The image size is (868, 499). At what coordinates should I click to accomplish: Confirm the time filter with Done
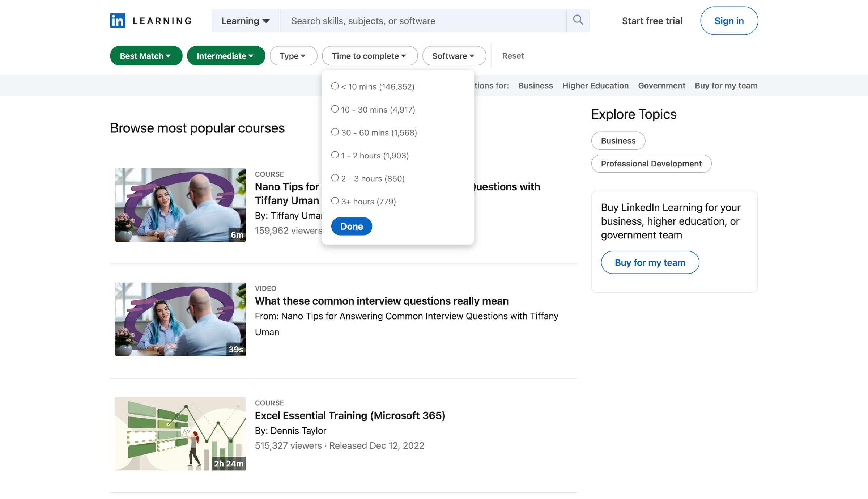click(352, 226)
